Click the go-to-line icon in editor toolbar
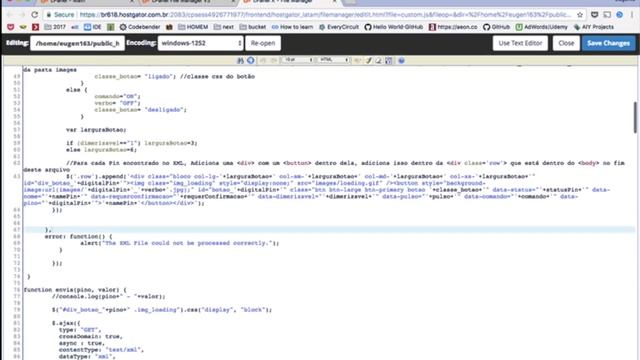640x360 pixels. point(251,60)
